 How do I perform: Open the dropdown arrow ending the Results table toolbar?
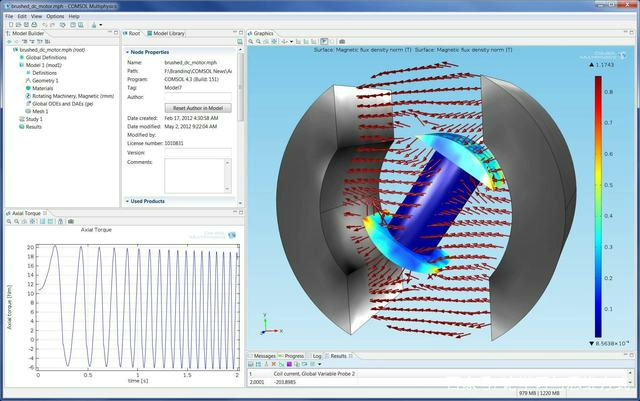coord(320,364)
